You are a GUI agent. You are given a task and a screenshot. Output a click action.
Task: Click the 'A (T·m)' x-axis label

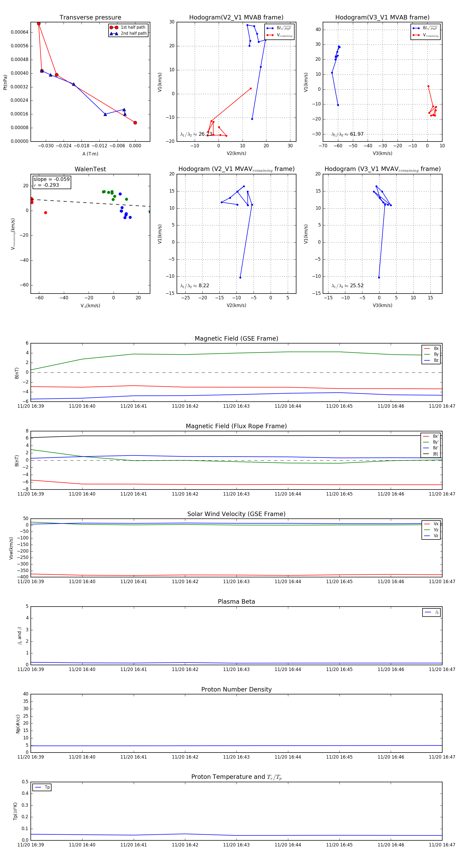[90, 154]
